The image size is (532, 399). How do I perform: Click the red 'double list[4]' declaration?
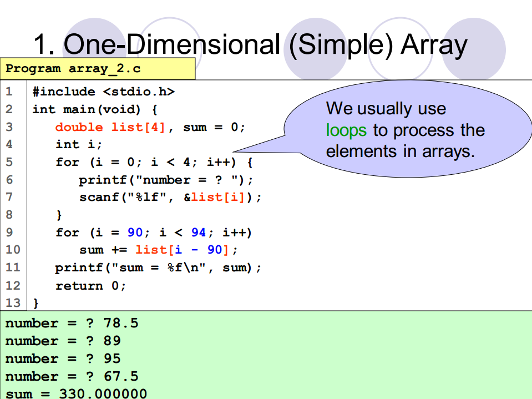110,127
